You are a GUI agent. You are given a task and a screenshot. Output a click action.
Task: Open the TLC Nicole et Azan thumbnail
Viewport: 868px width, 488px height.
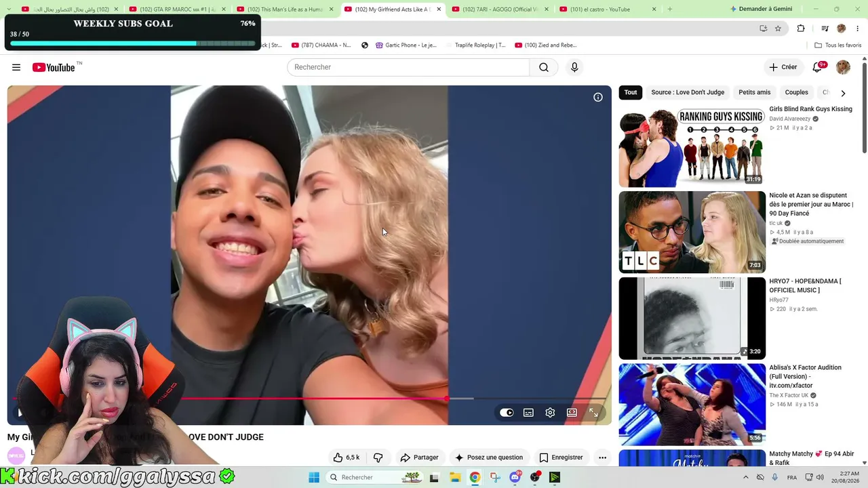click(692, 232)
